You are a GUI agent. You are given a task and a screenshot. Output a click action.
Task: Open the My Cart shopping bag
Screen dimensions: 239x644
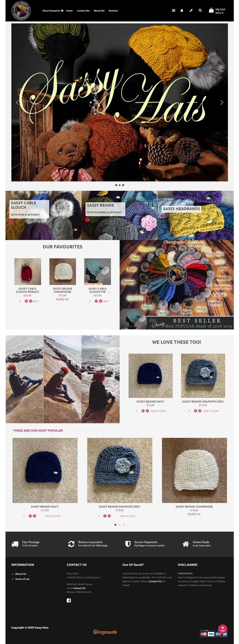pyautogui.click(x=217, y=11)
